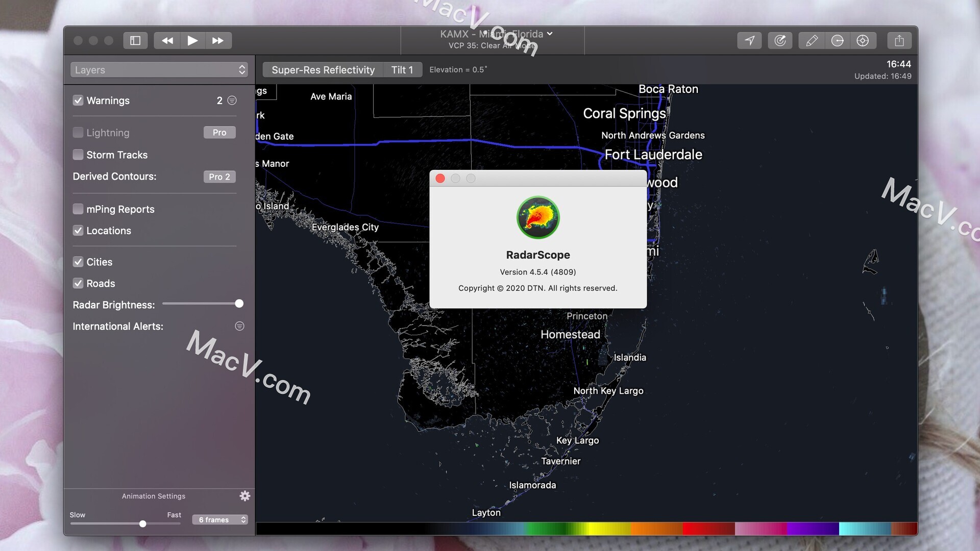Click Fort Lauderdale map label
This screenshot has width=980, height=551.
tap(653, 155)
